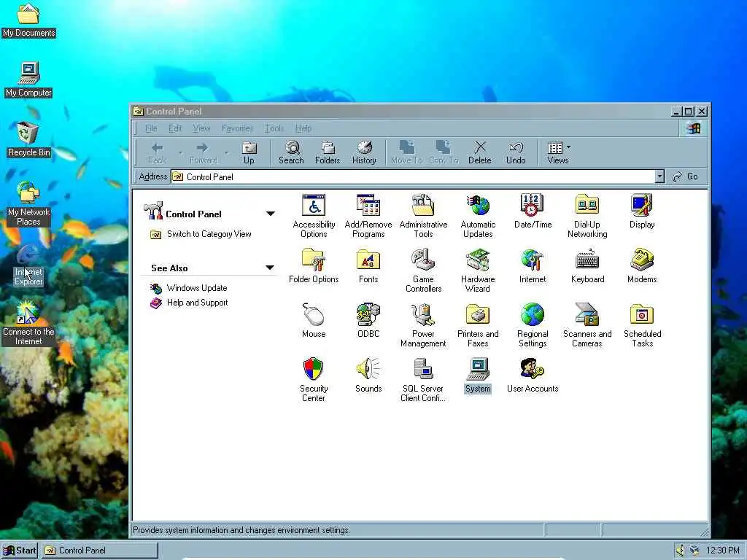Open SQL Server Client Config icon

click(423, 379)
